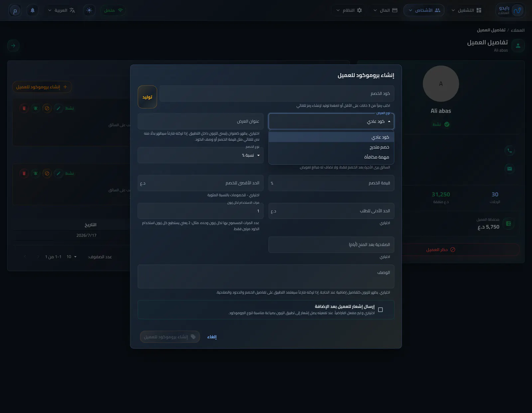
Task: Click the Raido logo in top bar
Action: (510, 10)
